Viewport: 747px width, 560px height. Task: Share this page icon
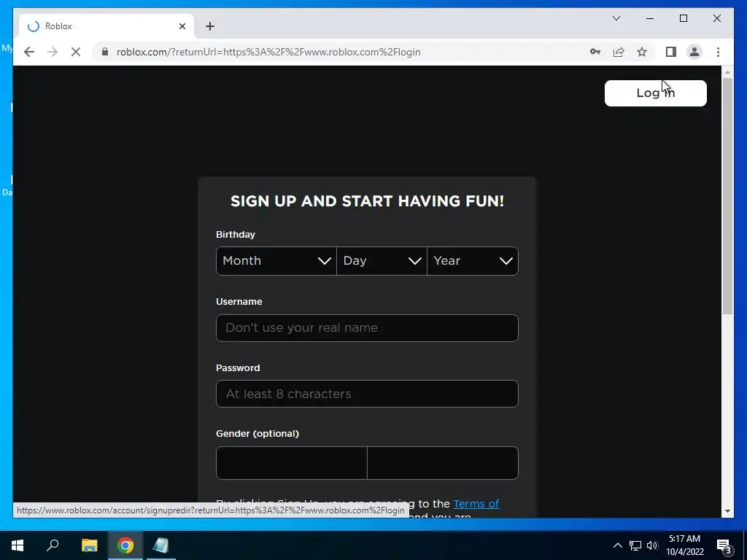pos(619,52)
